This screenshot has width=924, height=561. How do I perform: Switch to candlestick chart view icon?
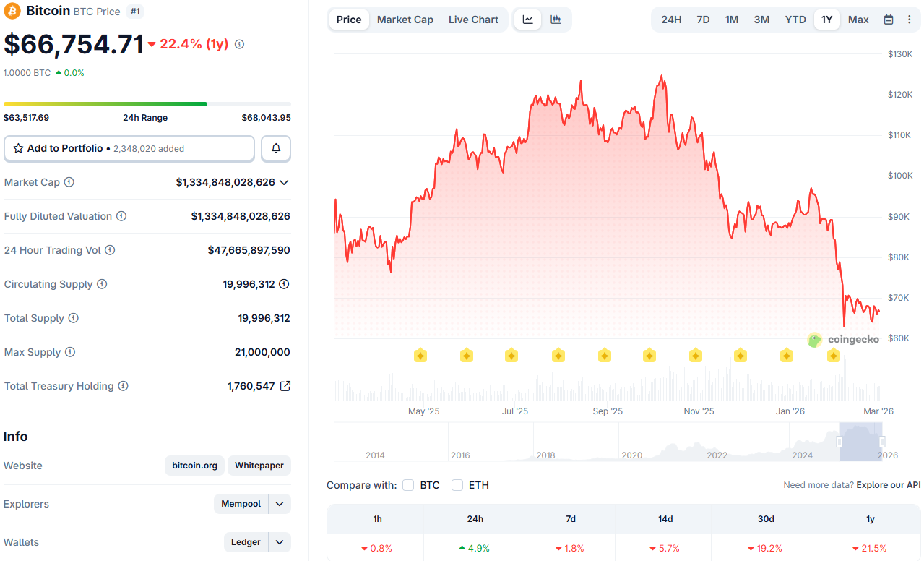pos(556,20)
